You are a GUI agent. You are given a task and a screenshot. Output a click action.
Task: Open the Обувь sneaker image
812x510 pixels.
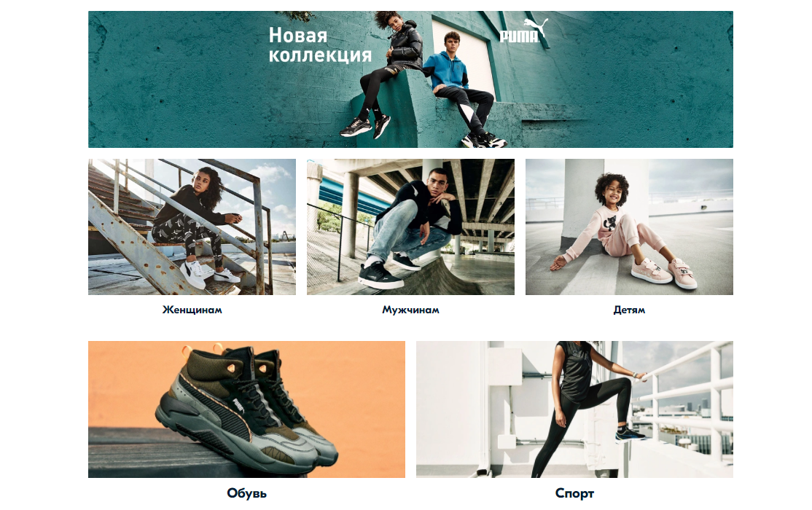[x=246, y=409]
